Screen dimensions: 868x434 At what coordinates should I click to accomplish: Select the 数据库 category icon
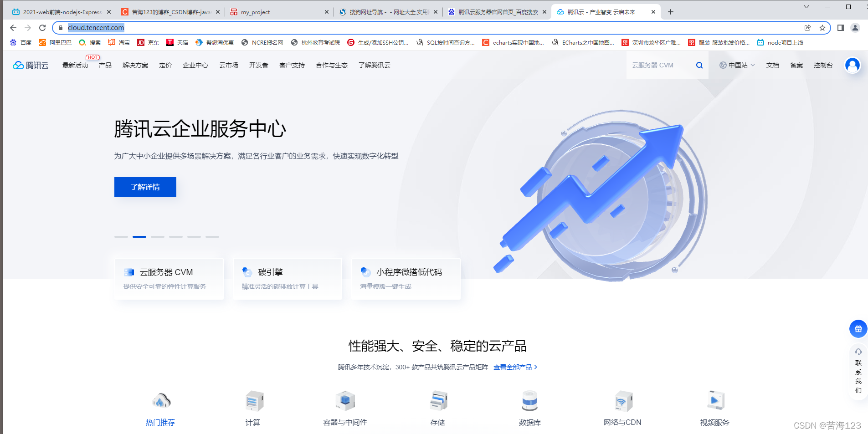point(530,401)
